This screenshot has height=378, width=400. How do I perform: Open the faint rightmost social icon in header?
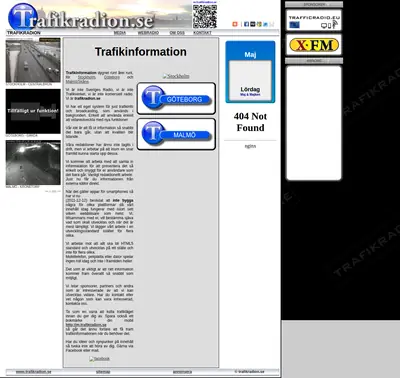271,24
